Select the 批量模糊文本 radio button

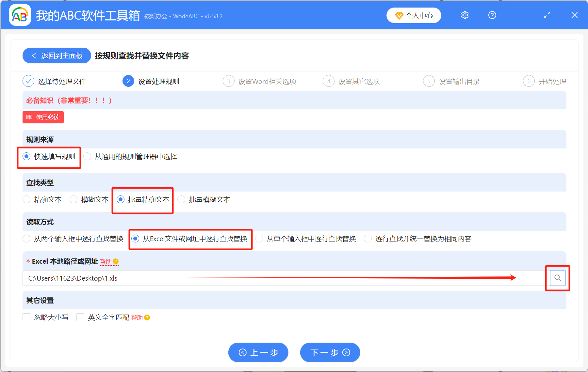tap(181, 199)
